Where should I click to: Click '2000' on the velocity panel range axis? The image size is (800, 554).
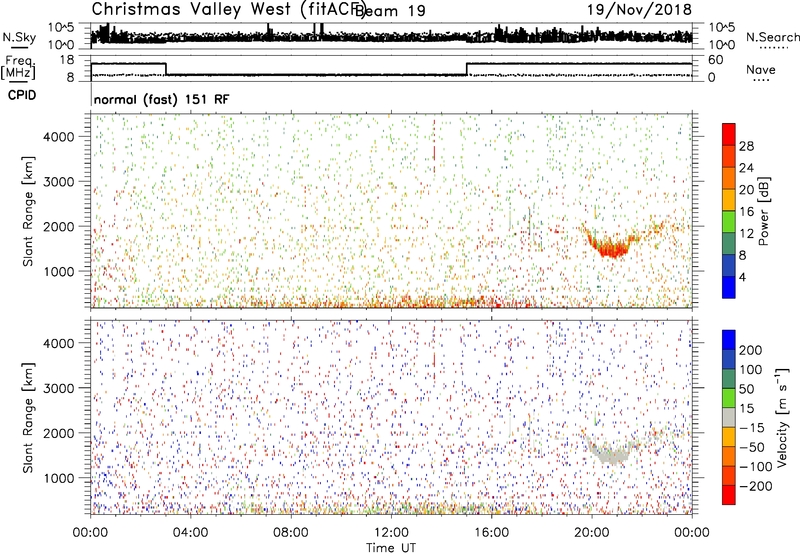[59, 433]
